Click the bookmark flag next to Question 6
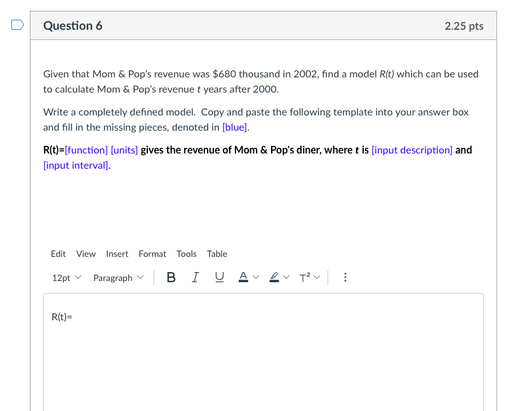The width and height of the screenshot is (532, 411). (17, 24)
